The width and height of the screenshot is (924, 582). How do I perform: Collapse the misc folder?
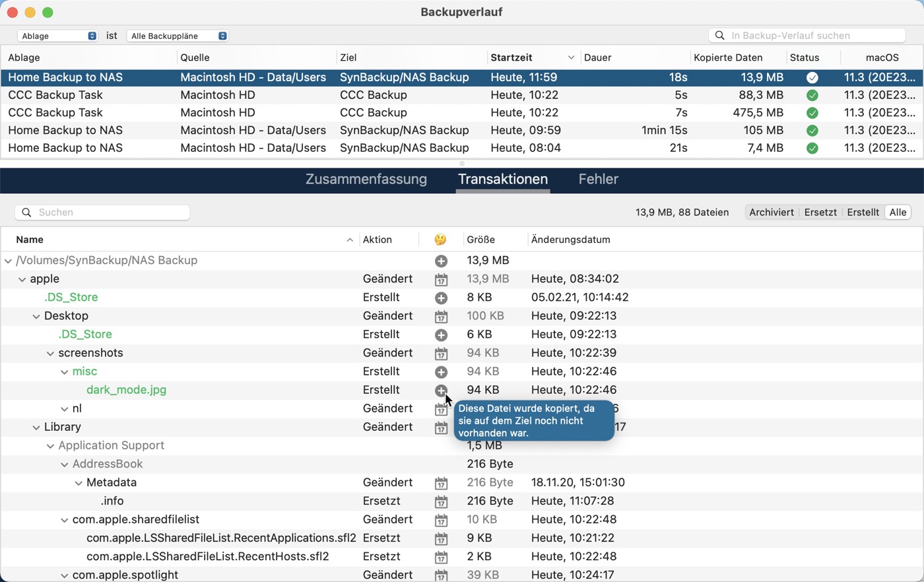click(x=65, y=372)
